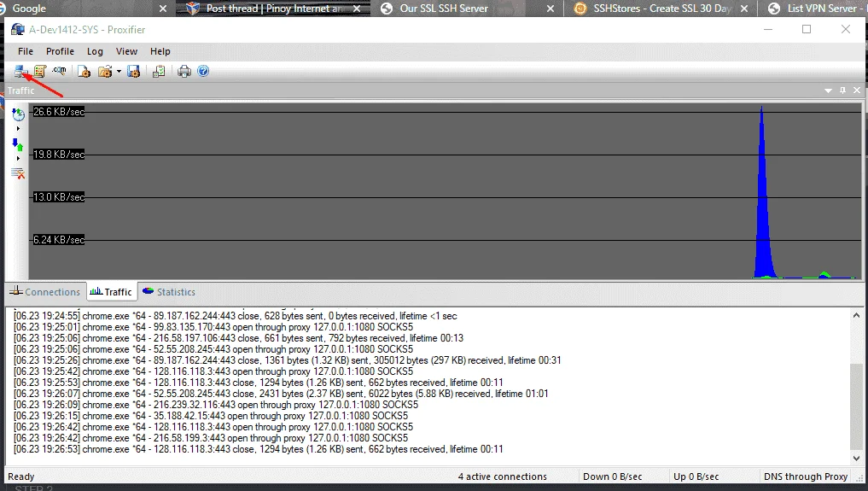Viewport: 868px width, 491px height.
Task: Click the log scrollbar down arrow
Action: click(856, 459)
